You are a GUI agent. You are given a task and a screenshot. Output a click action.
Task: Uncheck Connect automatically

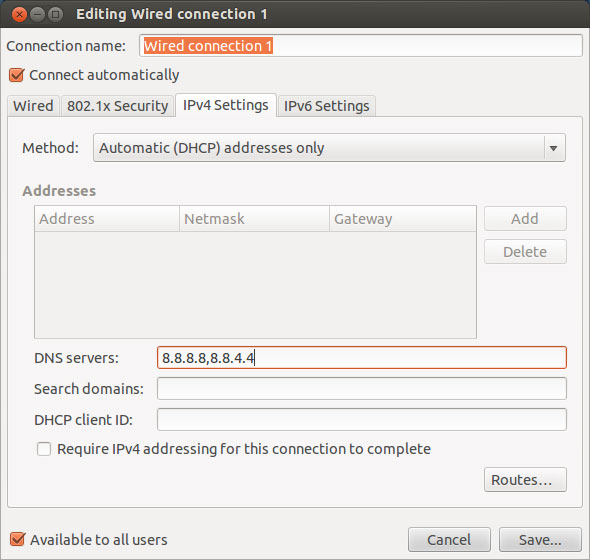(17, 75)
